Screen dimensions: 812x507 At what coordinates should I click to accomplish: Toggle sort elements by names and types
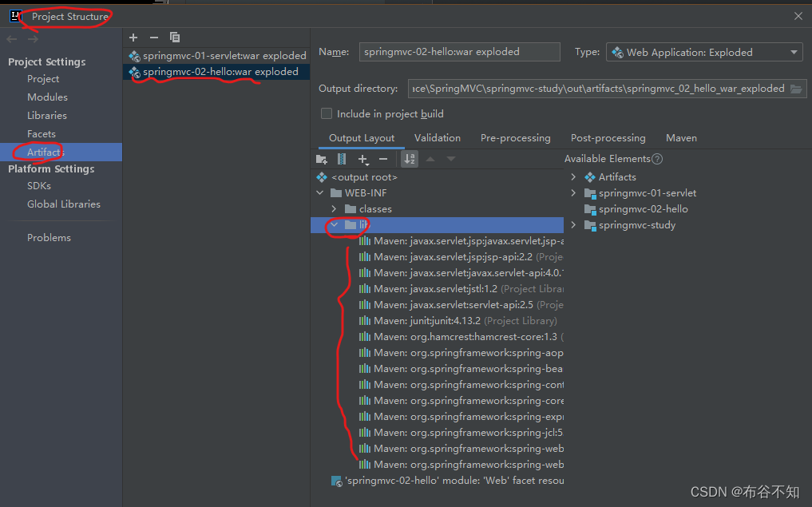coord(409,159)
